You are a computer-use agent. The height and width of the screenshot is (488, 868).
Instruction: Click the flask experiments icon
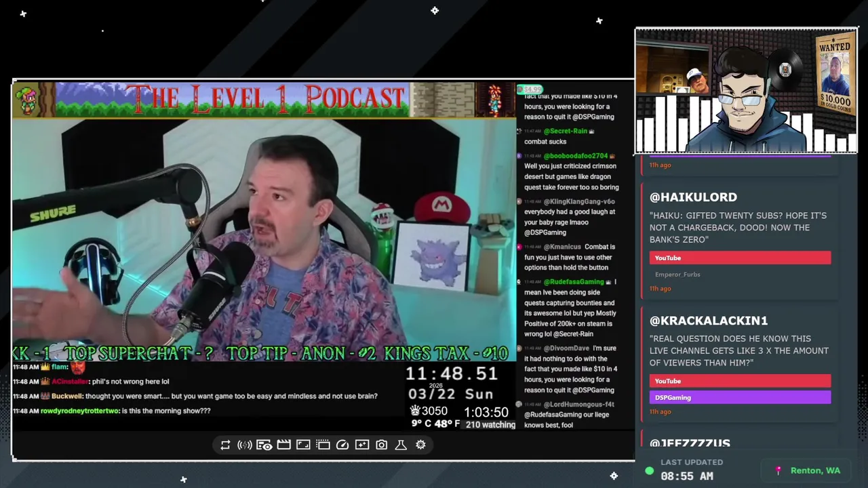(401, 445)
